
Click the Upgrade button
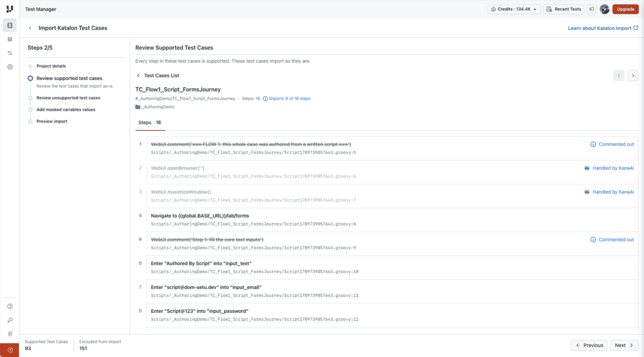(626, 9)
